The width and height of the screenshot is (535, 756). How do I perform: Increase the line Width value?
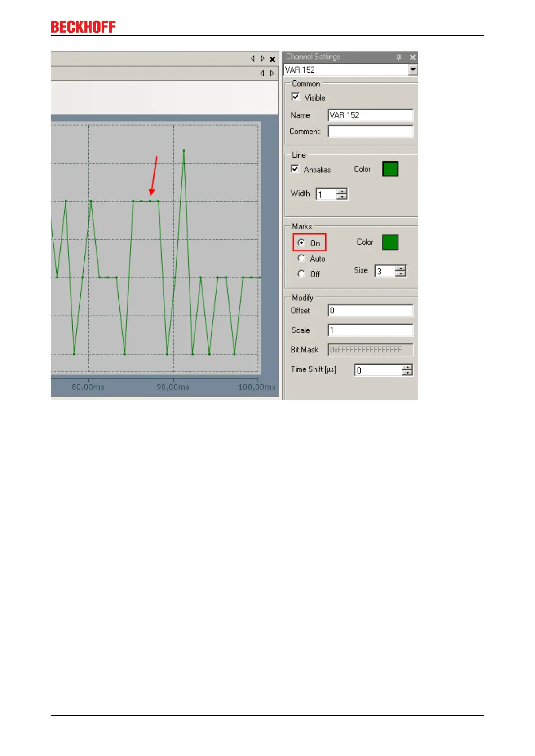(342, 191)
